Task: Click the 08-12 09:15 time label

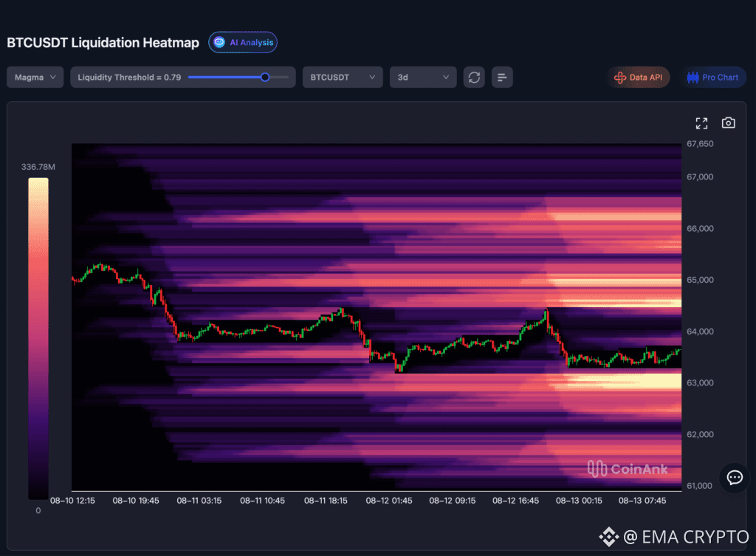Action: 453,501
